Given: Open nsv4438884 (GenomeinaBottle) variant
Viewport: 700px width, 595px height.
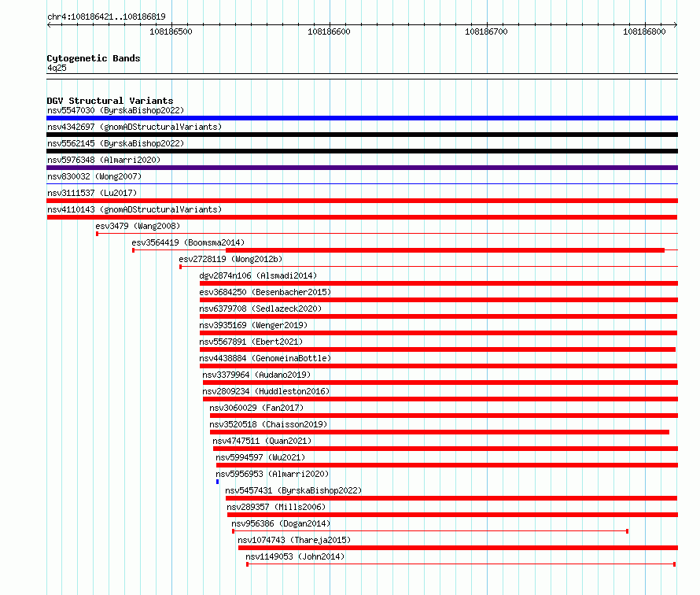Looking at the screenshot, I should [265, 358].
